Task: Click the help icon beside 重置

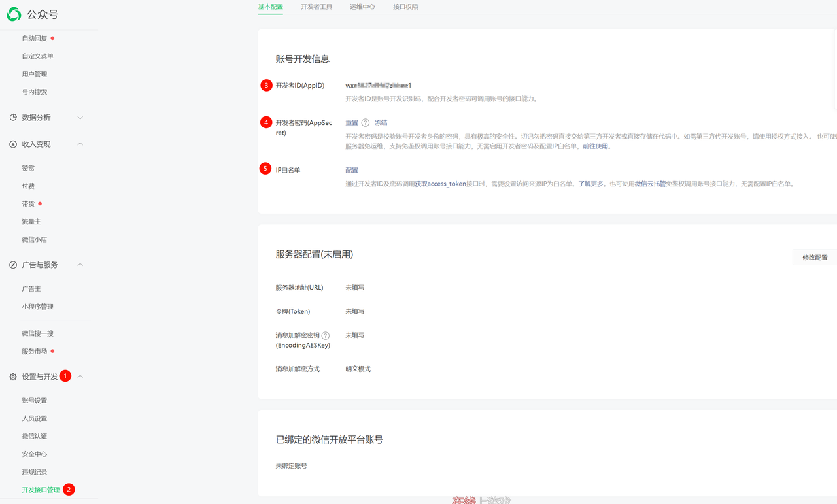Action: (366, 123)
